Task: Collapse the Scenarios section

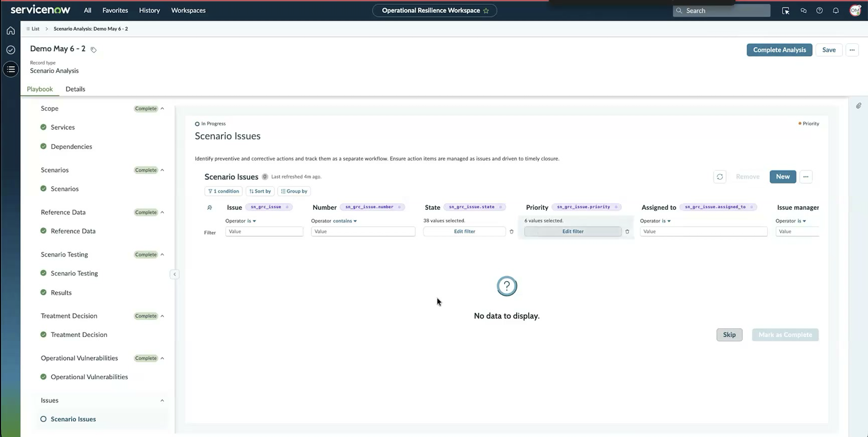Action: (x=162, y=170)
